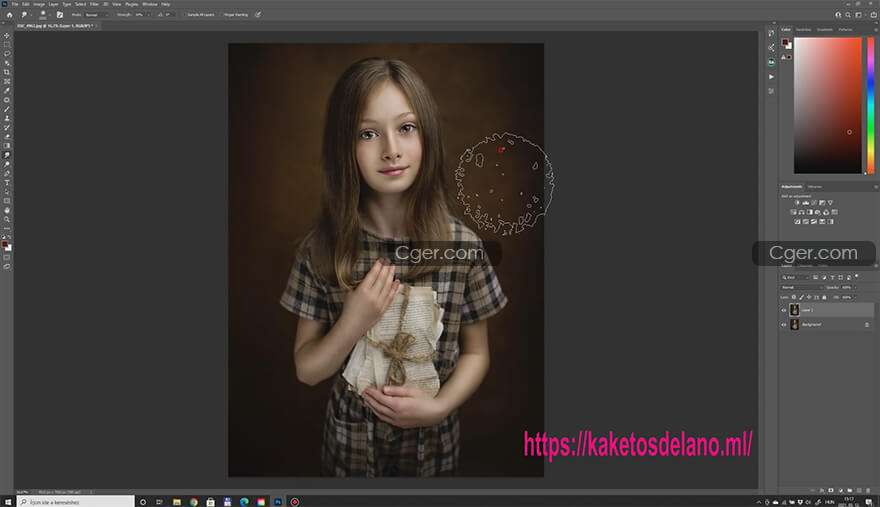Select the Gradient tool
880x507 pixels.
(x=7, y=145)
